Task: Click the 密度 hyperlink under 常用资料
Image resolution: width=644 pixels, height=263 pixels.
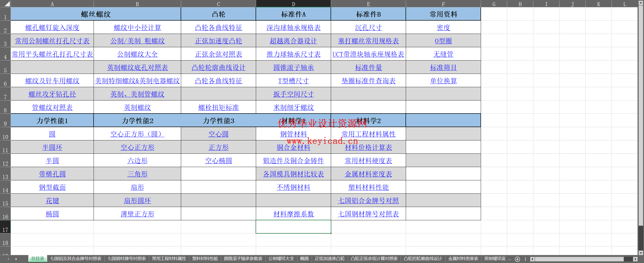Action: [443, 28]
